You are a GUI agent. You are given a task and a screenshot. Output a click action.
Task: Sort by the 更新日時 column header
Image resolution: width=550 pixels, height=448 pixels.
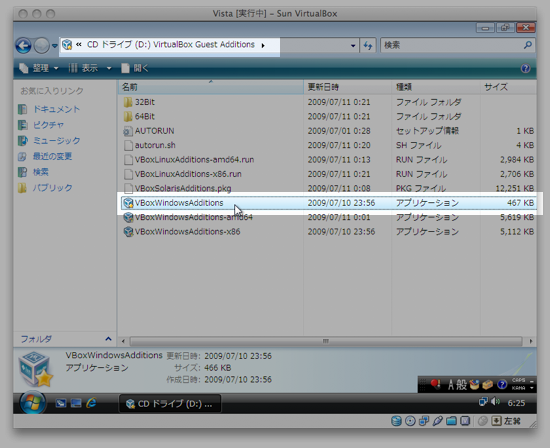pos(347,87)
